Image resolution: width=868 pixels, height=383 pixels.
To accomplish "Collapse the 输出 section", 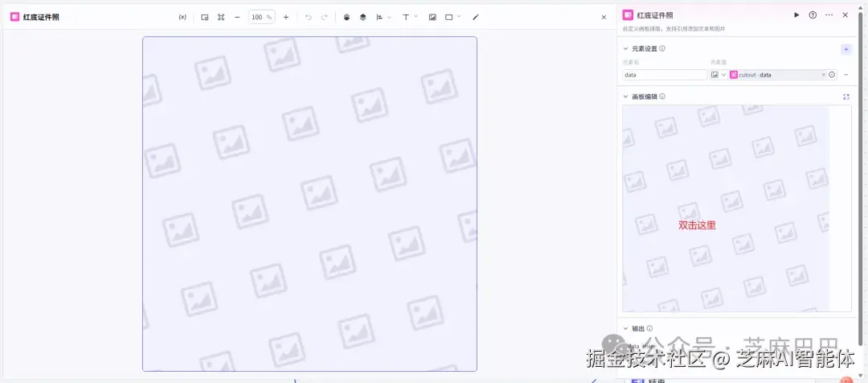I will pyautogui.click(x=626, y=328).
